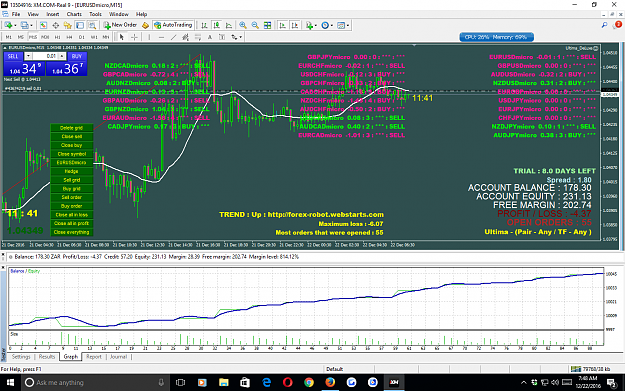Decrease lot volume with down arrow
This screenshot has height=391, width=625.
click(x=28, y=56)
